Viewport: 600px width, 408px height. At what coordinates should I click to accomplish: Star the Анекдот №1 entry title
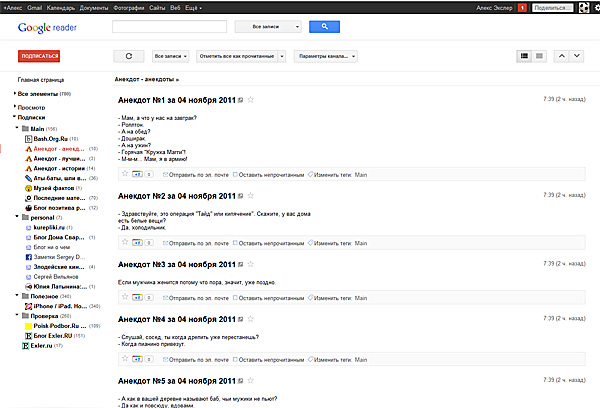(x=251, y=100)
